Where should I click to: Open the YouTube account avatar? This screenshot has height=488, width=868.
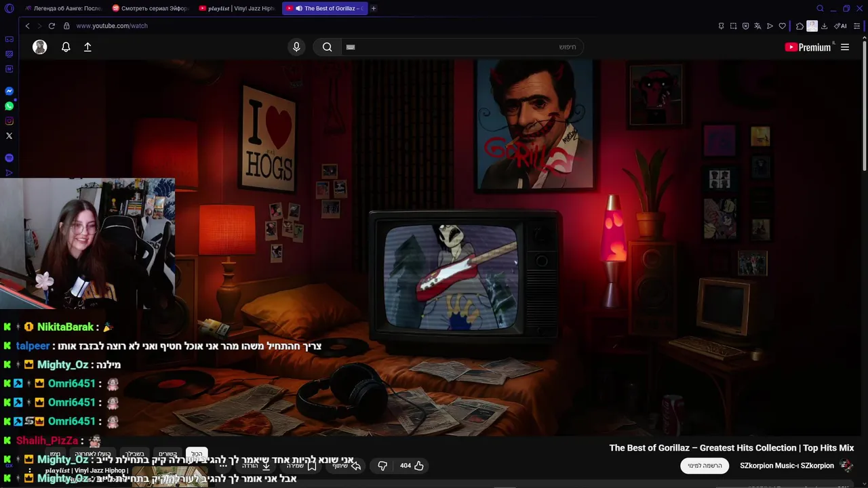coord(40,47)
